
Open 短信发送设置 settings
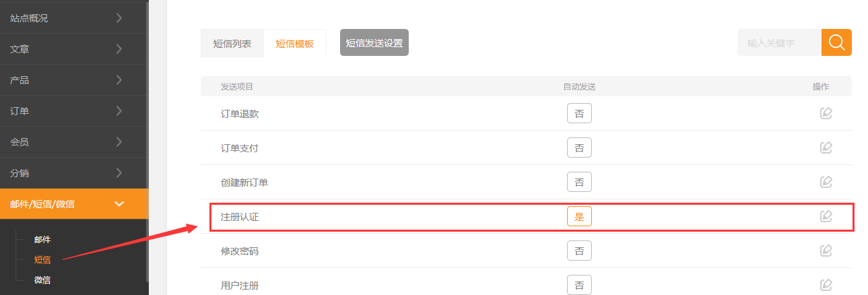coord(374,42)
